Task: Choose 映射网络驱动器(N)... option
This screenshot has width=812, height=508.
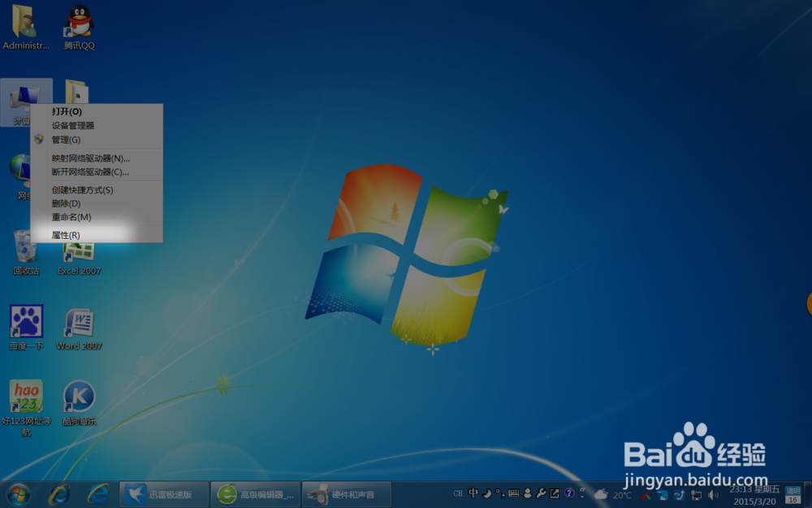Action: [97, 158]
